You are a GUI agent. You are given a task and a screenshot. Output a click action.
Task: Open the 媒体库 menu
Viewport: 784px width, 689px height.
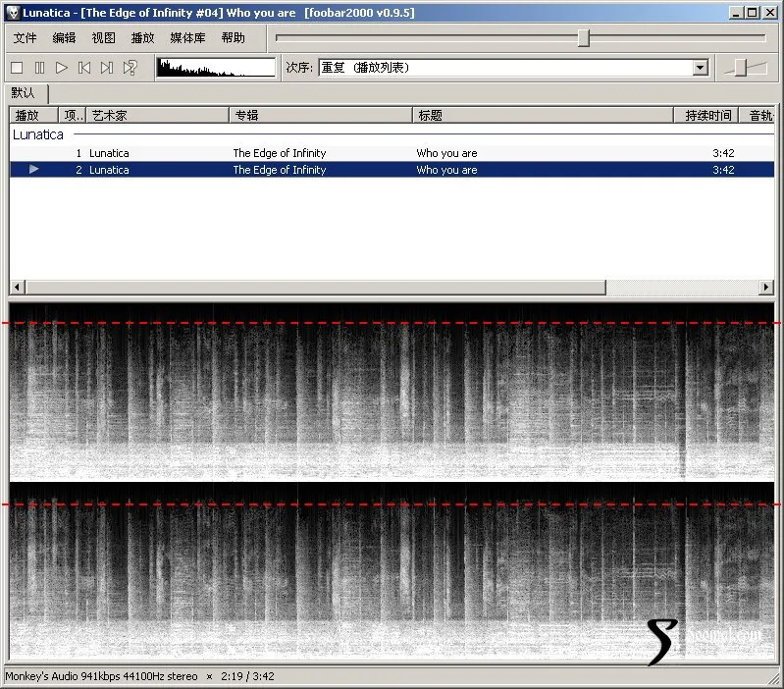pos(187,38)
